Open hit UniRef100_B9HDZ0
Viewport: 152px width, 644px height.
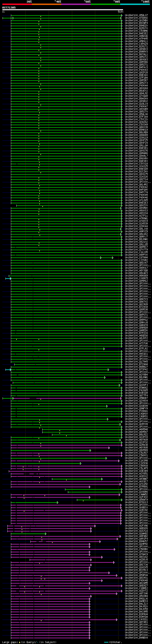137,26
